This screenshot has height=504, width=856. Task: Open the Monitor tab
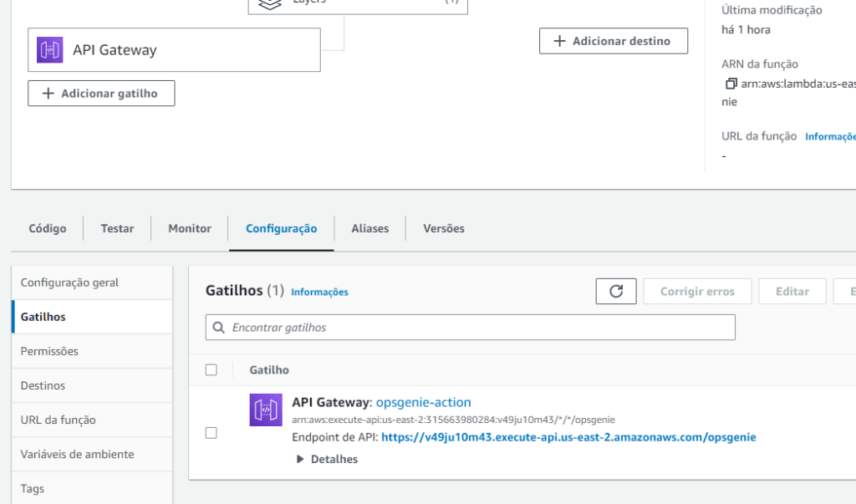coord(190,228)
